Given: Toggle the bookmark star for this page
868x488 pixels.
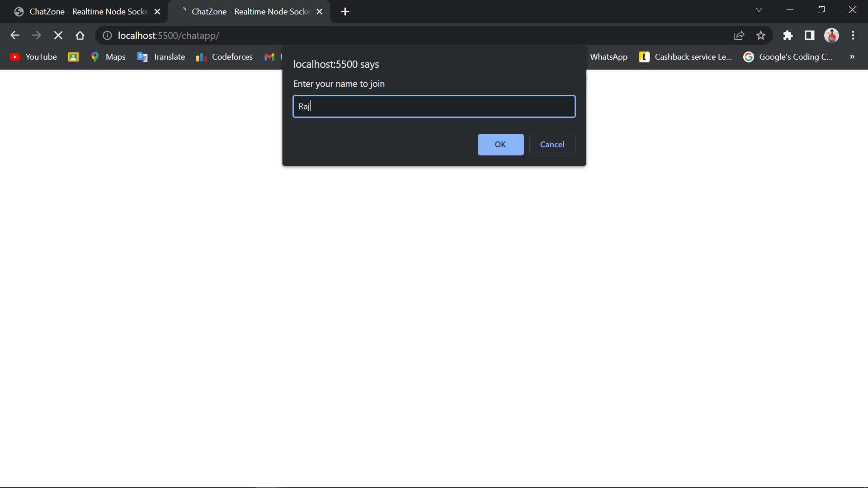Looking at the screenshot, I should pos(761,35).
